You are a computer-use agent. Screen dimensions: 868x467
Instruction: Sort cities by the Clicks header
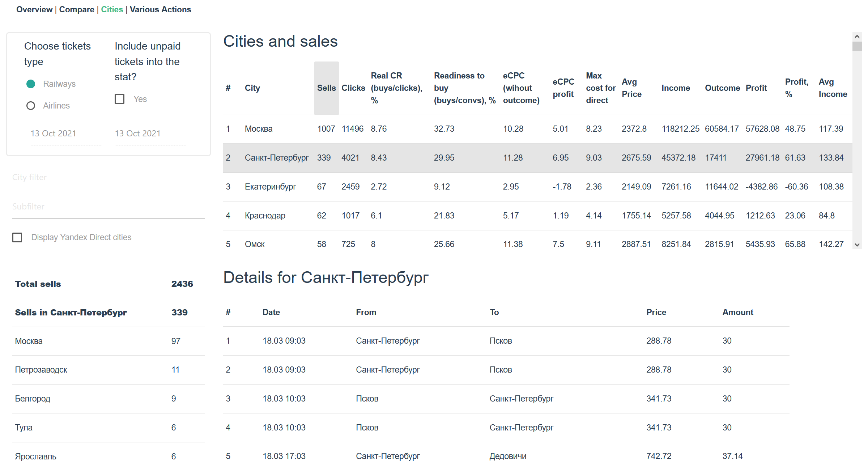point(353,88)
